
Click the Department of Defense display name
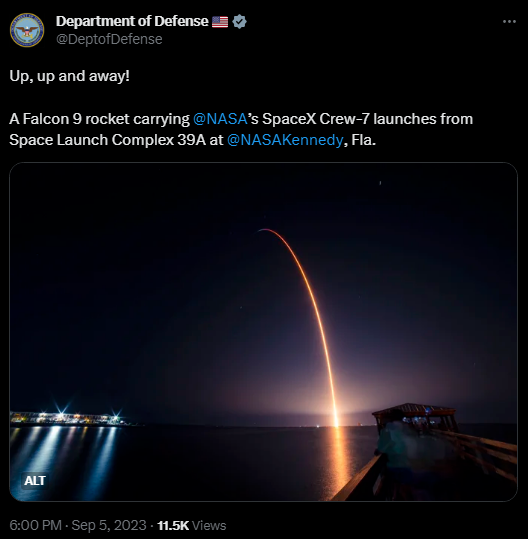click(x=132, y=21)
